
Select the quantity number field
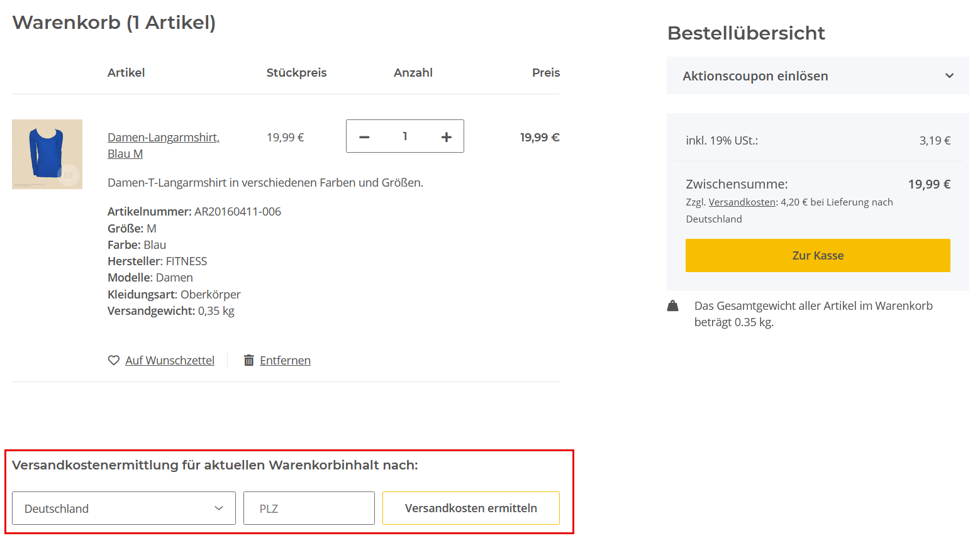point(405,136)
